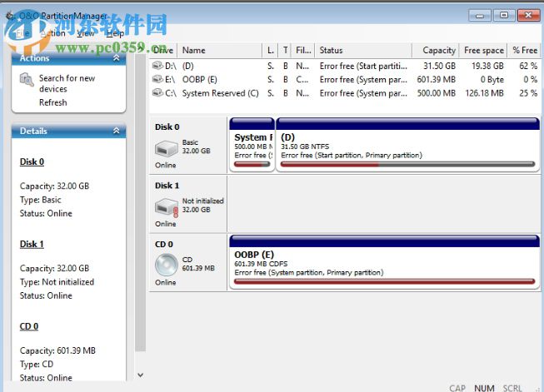The height and width of the screenshot is (392, 544).
Task: Click the C:\ drive icon in list
Action: click(x=157, y=92)
